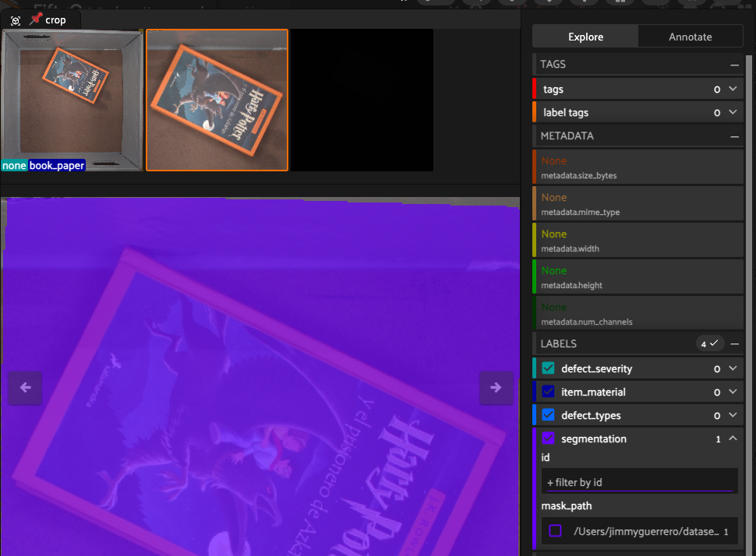Collapse the segmentation filter chevron
This screenshot has height=556, width=756.
pyautogui.click(x=733, y=438)
